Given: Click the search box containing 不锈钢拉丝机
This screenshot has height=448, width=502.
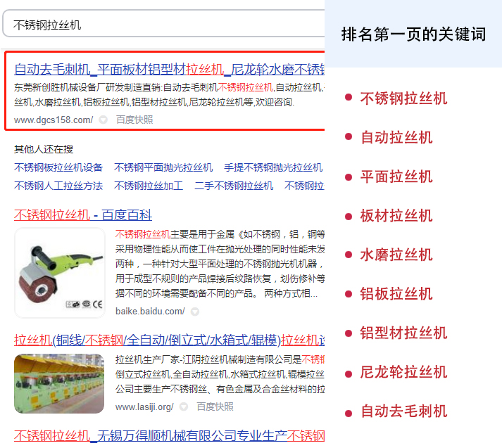Looking at the screenshot, I should tap(163, 24).
